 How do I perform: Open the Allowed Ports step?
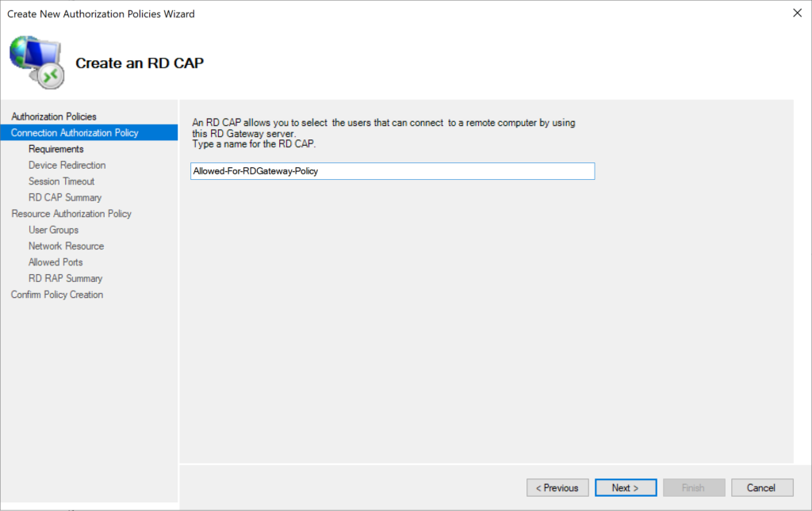(x=56, y=262)
